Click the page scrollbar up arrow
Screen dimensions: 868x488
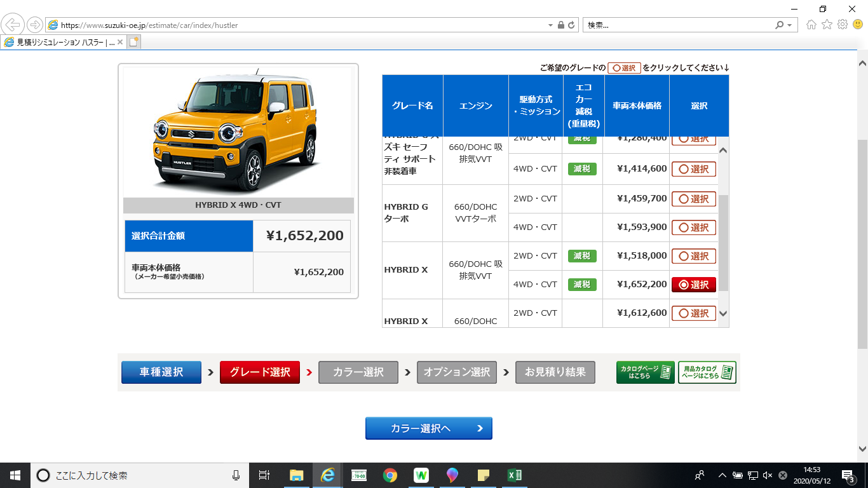[862, 64]
